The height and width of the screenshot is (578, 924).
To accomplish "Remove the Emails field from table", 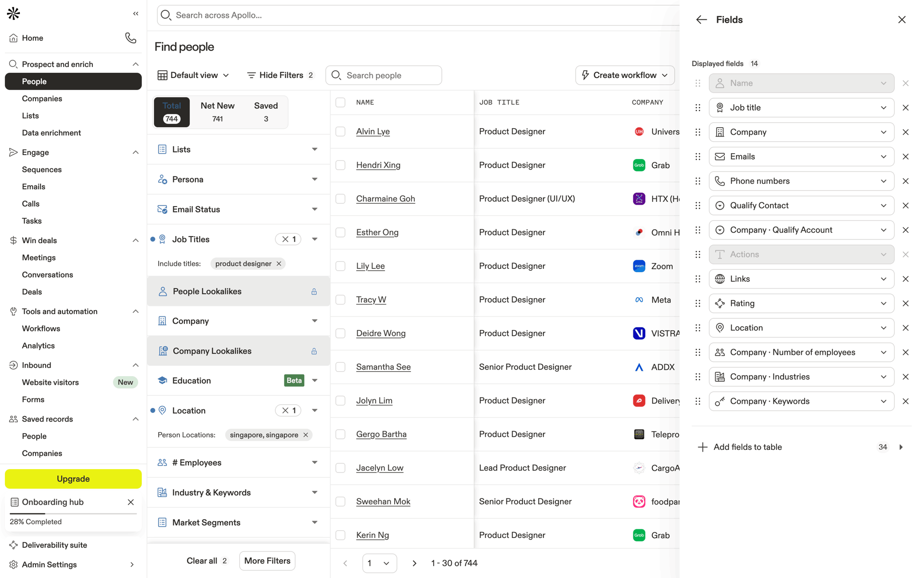I will tap(905, 157).
